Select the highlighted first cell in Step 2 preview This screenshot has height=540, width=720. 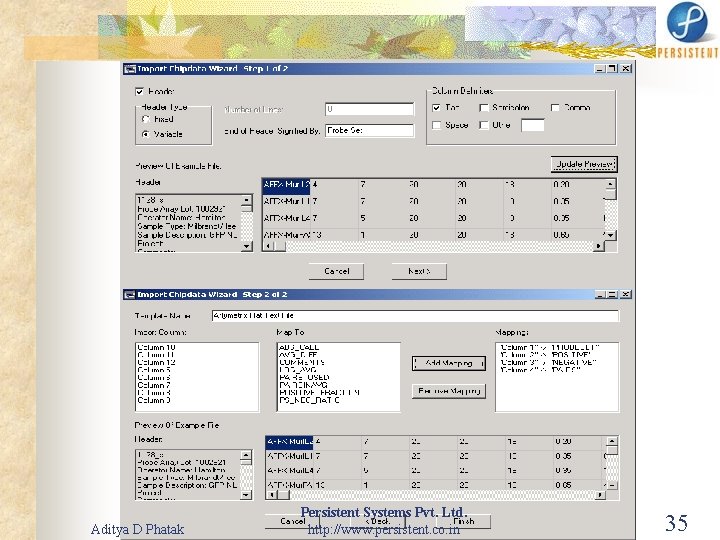pos(290,442)
